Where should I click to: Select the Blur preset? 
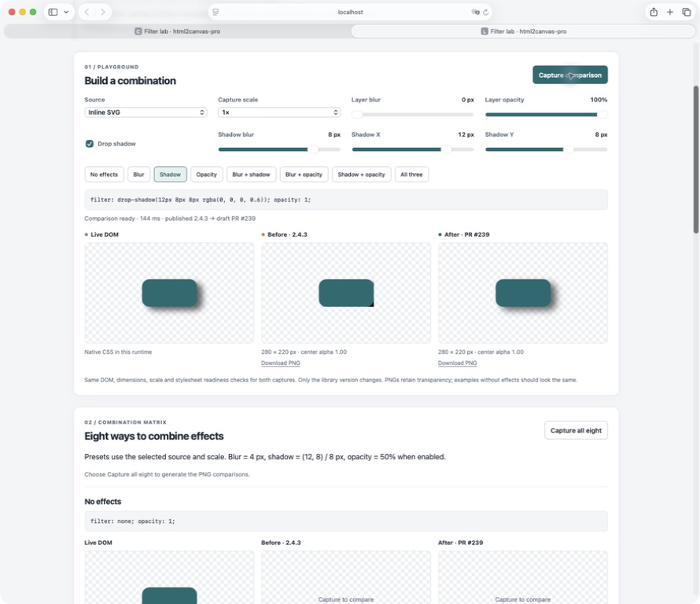coord(138,175)
